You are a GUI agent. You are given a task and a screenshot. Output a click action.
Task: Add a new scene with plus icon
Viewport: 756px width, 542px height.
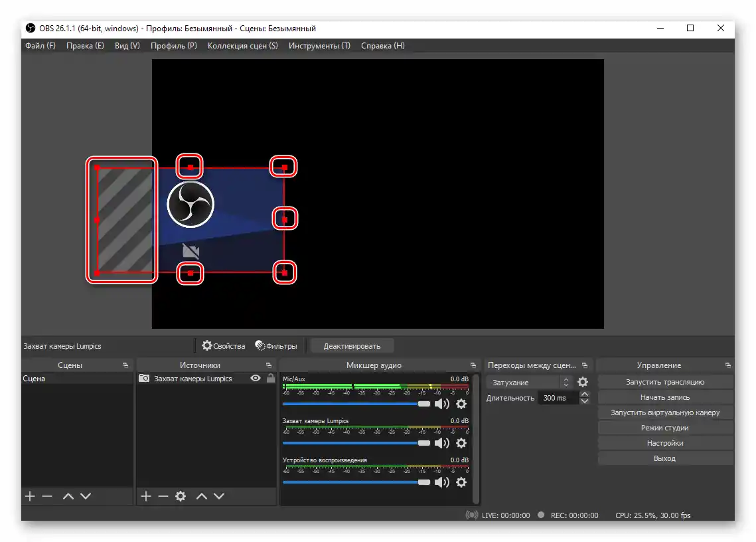tap(30, 496)
